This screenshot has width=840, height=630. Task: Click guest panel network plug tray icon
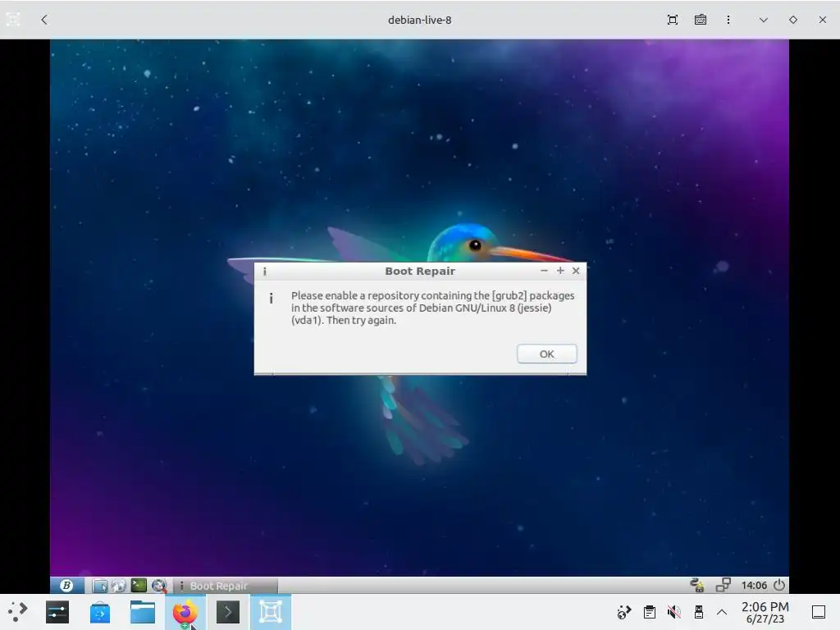(697, 585)
